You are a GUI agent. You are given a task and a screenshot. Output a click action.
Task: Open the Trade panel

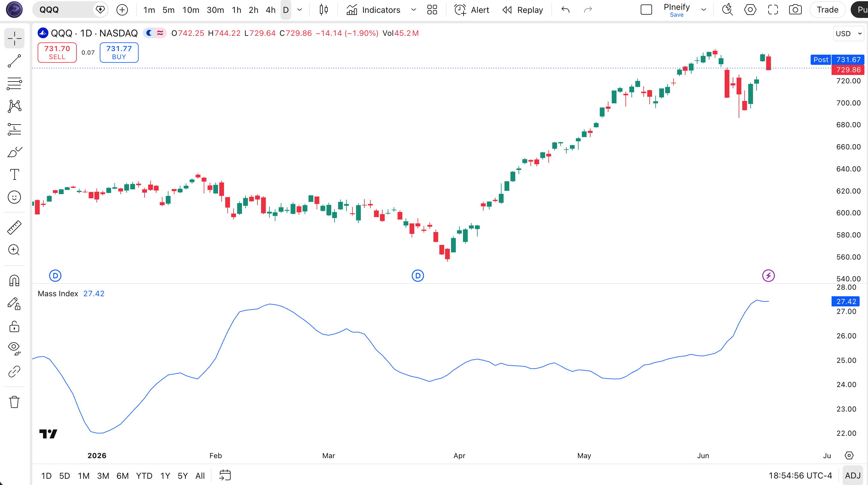click(828, 10)
